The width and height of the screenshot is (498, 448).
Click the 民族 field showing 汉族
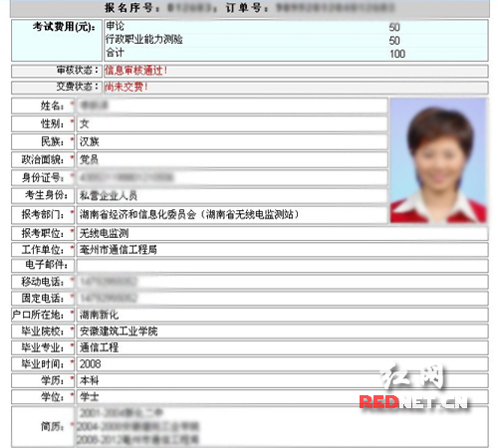pyautogui.click(x=232, y=141)
